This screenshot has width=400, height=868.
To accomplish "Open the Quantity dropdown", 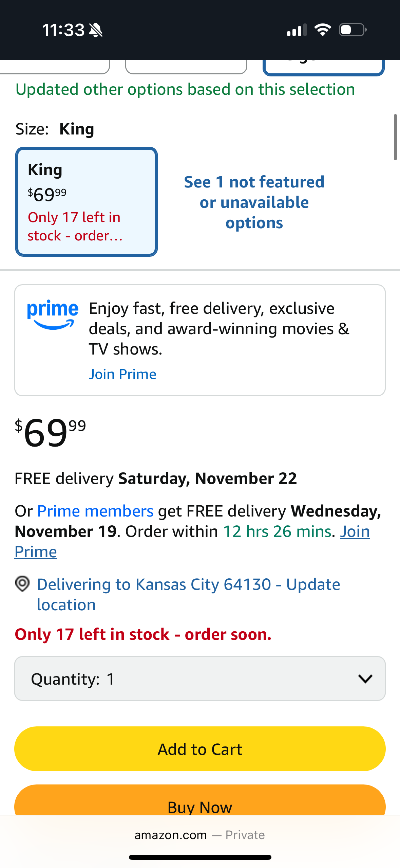I will click(199, 679).
